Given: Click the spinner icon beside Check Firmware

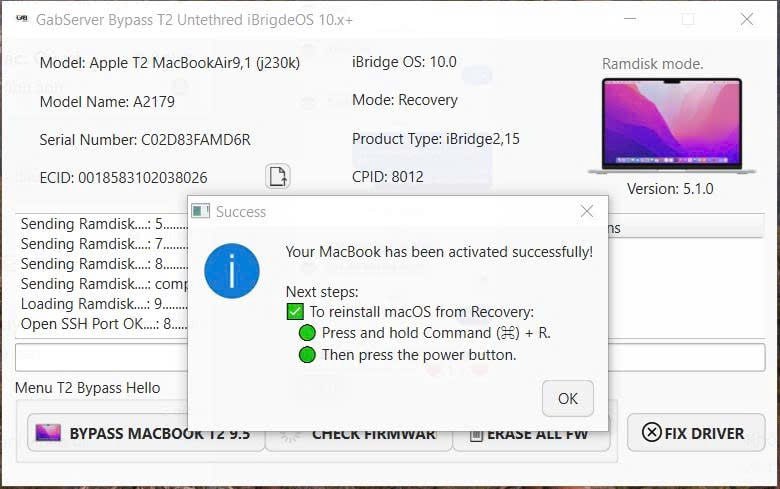Looking at the screenshot, I should 290,435.
